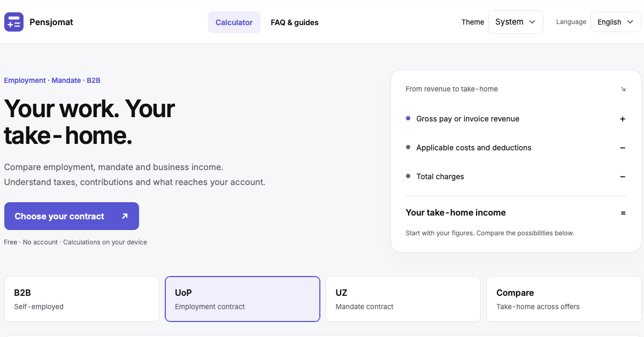Image resolution: width=644 pixels, height=337 pixels.
Task: Open the Theme System dropdown
Action: click(516, 22)
